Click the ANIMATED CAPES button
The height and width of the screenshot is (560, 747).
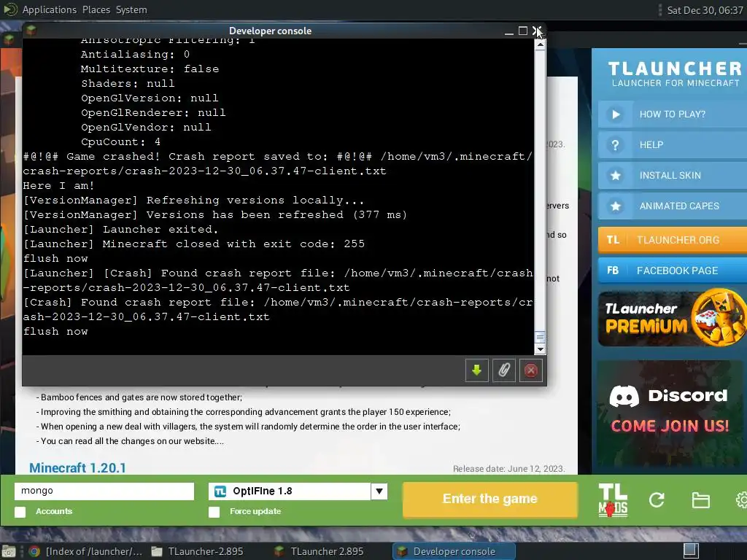tap(673, 206)
